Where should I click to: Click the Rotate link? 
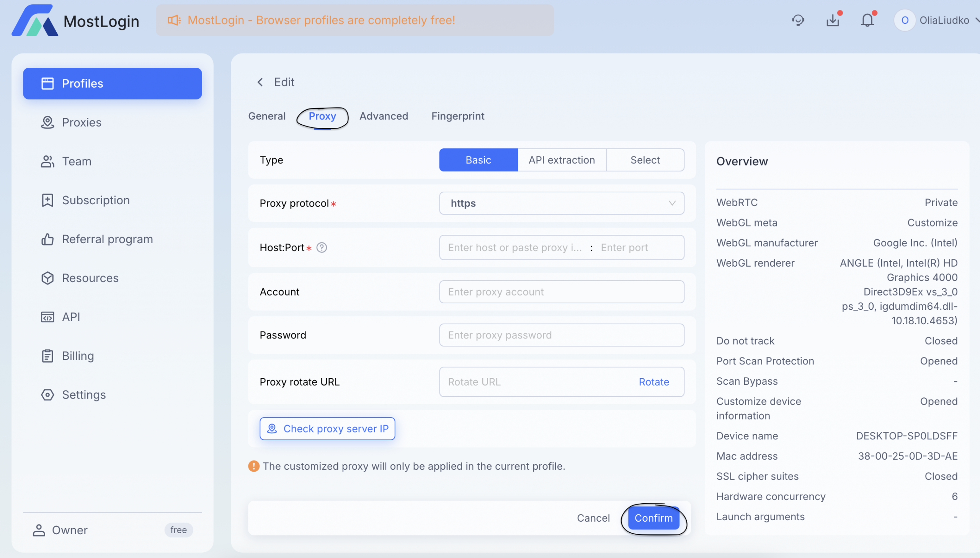coord(653,382)
